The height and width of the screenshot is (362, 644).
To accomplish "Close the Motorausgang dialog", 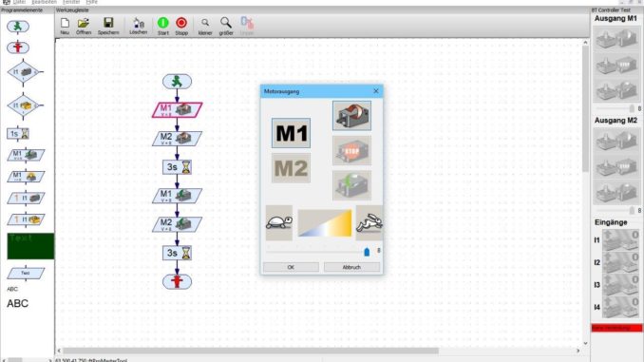I will click(x=376, y=91).
